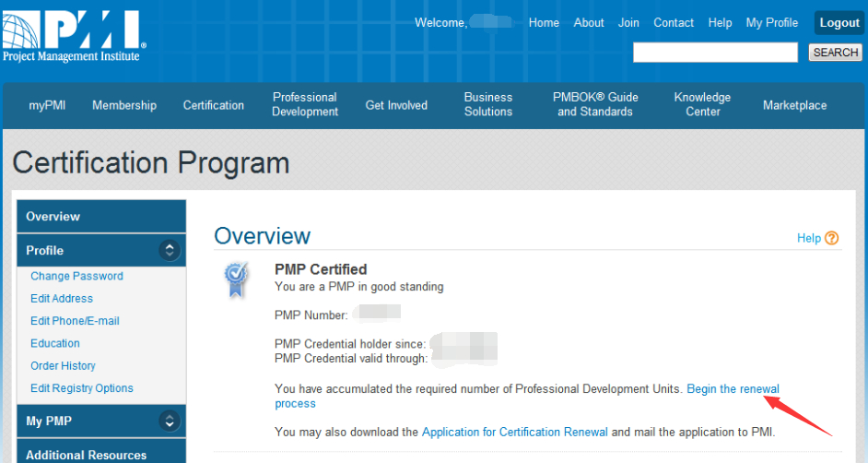Expand the My PMP sidebar section
868x463 pixels.
click(x=170, y=421)
